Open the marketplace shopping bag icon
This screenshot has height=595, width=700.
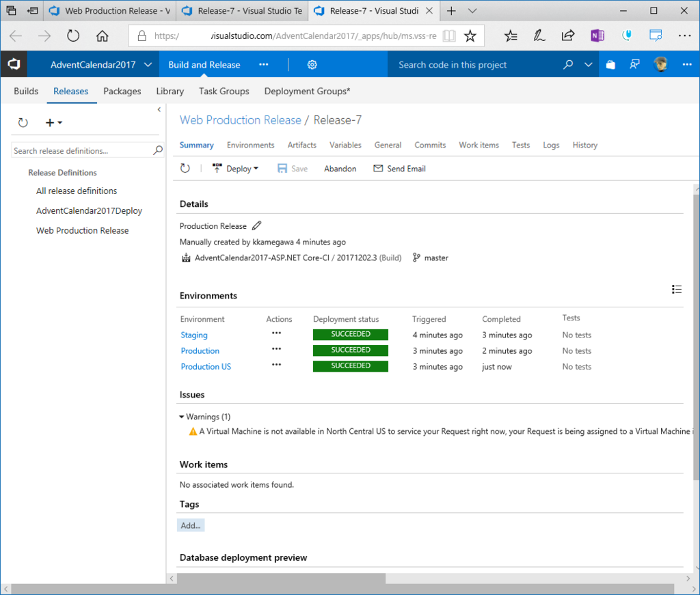point(610,65)
